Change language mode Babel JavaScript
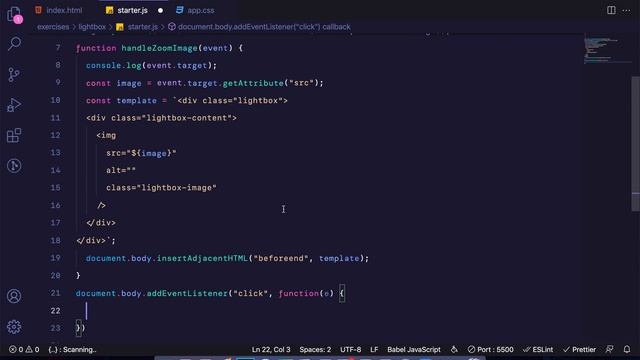640x360 pixels. pyautogui.click(x=413, y=349)
